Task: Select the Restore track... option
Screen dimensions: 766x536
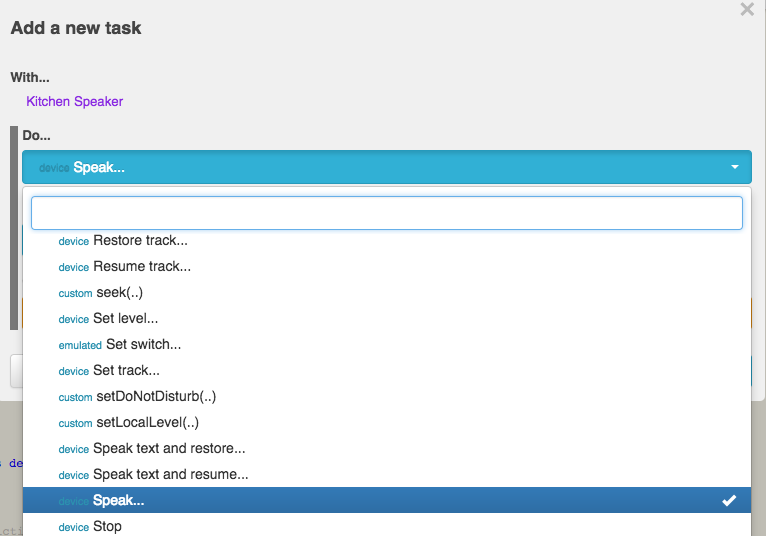Action: point(386,240)
